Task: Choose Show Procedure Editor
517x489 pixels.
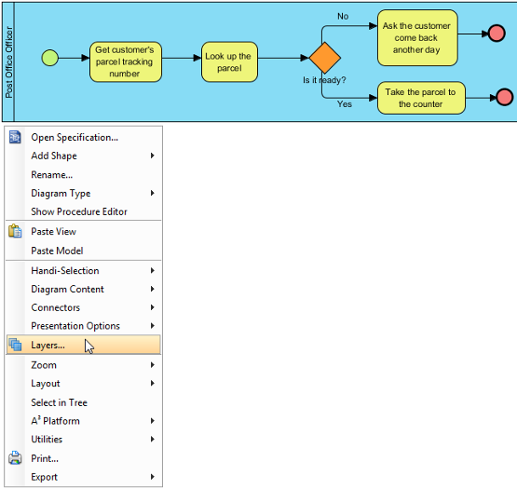Action: coord(83,212)
